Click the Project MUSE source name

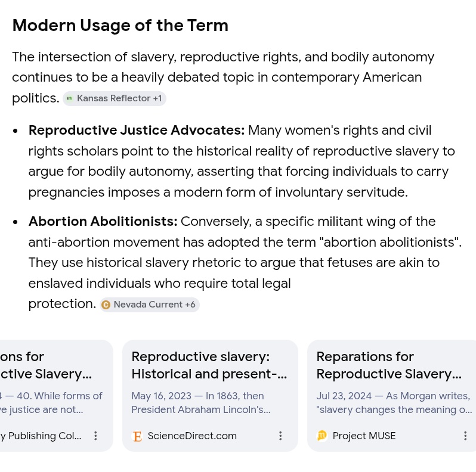[364, 436]
